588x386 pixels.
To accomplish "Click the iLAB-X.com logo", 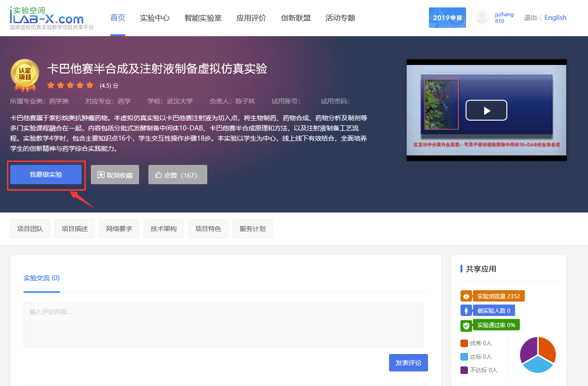I will tap(47, 17).
